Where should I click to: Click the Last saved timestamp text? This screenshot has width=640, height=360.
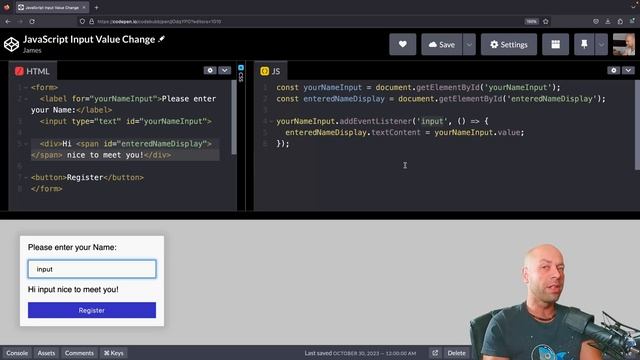pyautogui.click(x=360, y=353)
